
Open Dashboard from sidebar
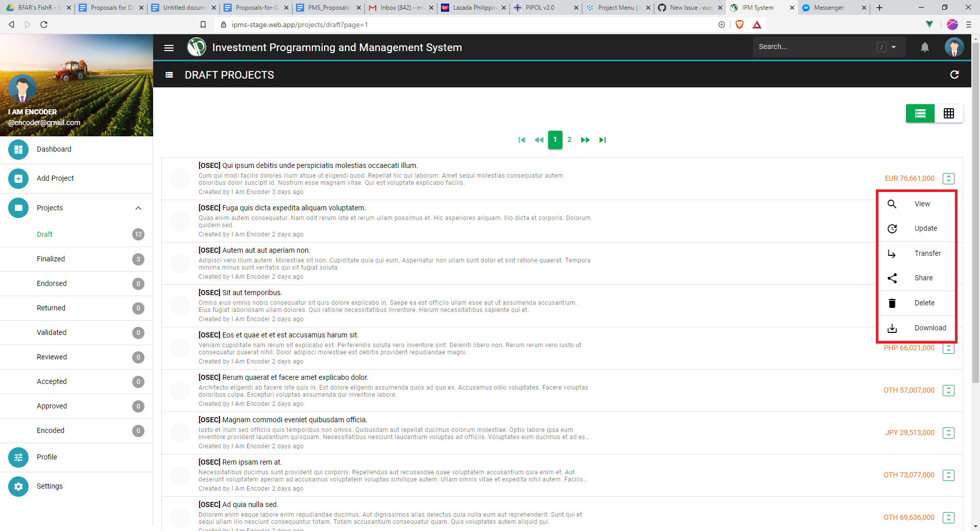point(77,149)
